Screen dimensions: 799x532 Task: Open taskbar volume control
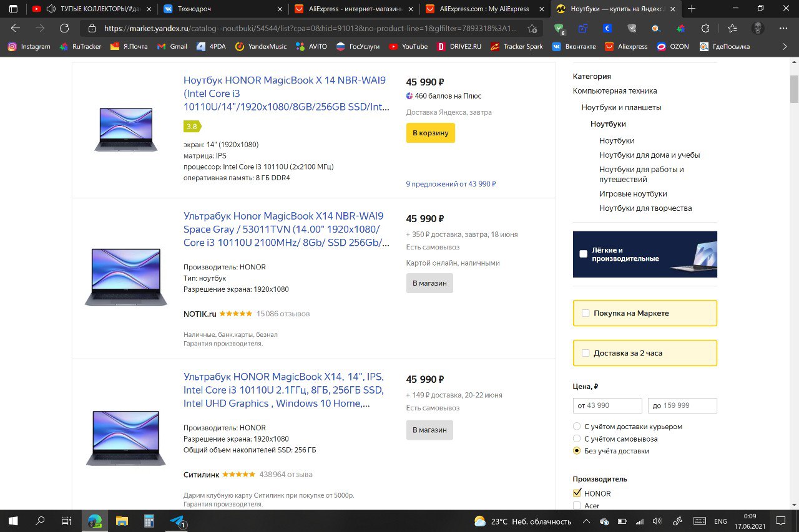coord(657,521)
